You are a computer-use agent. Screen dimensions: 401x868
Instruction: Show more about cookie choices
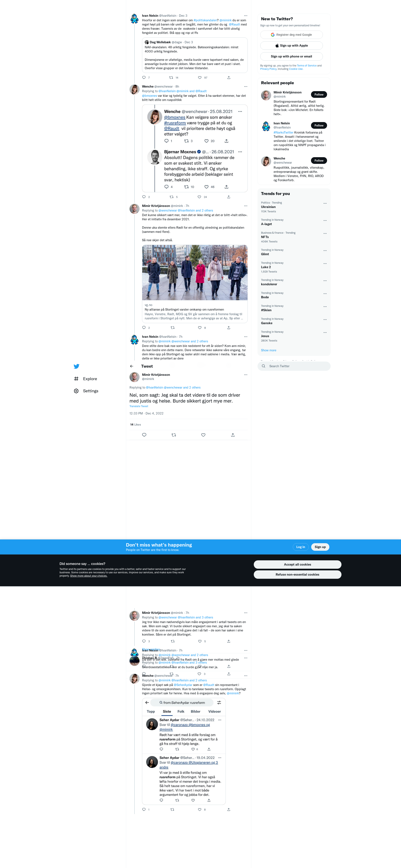pyautogui.click(x=89, y=576)
